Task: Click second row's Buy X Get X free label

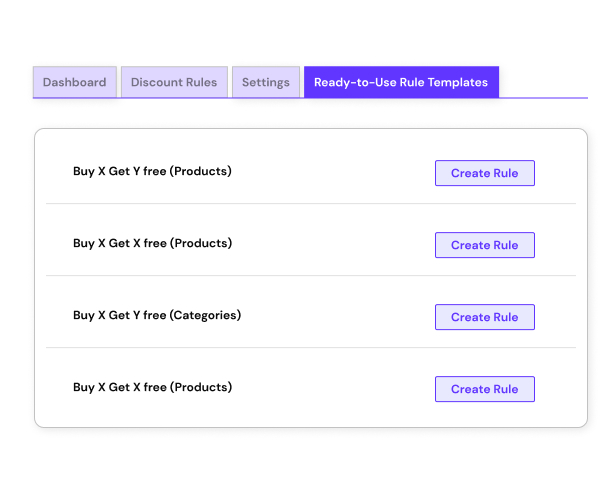Action: [152, 243]
